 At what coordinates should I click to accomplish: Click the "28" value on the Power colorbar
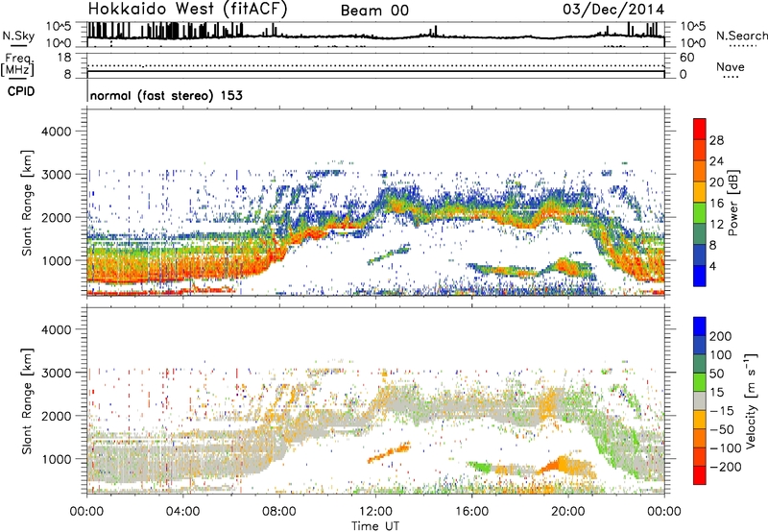[x=716, y=140]
